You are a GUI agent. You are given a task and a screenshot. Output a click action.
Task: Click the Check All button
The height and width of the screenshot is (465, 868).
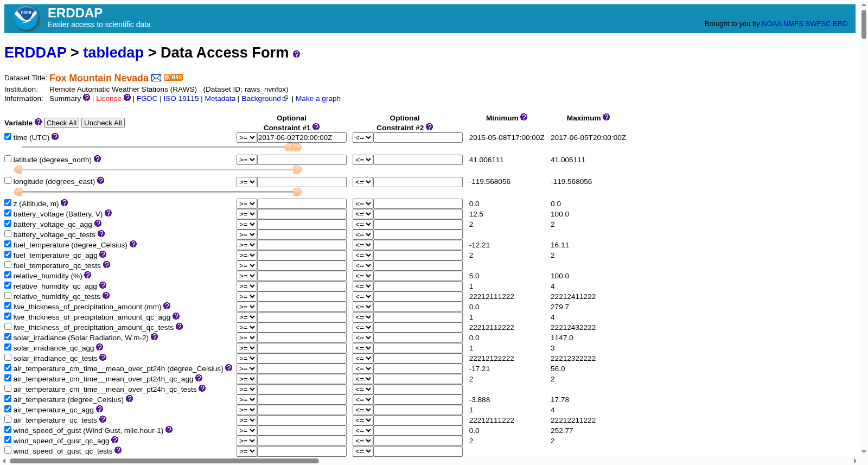coord(61,123)
